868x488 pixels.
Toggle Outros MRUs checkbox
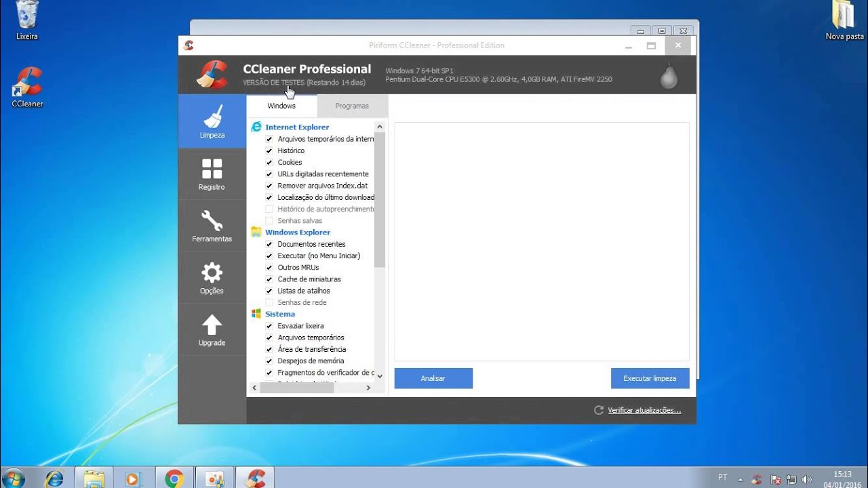point(269,267)
